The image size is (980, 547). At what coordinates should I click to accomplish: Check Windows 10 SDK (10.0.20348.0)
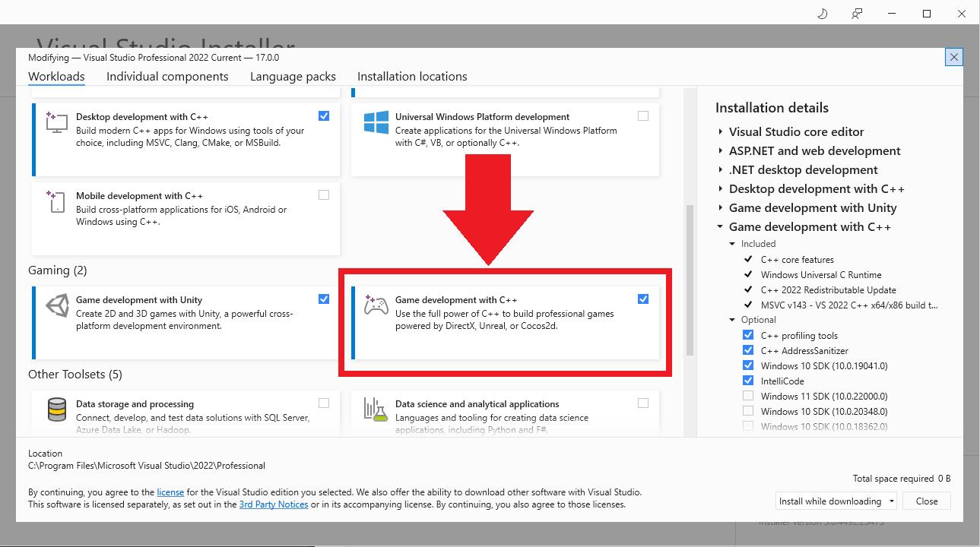click(748, 411)
